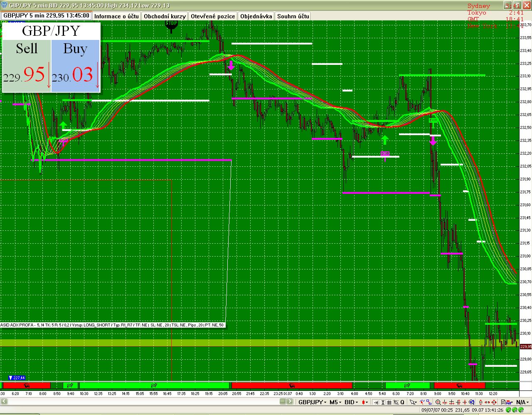
Task: Click the red horizontal scale arrows icon
Action: (487, 402)
